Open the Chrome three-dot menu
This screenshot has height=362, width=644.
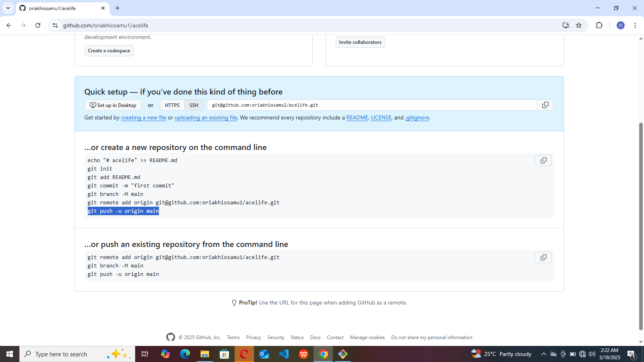[635, 25]
